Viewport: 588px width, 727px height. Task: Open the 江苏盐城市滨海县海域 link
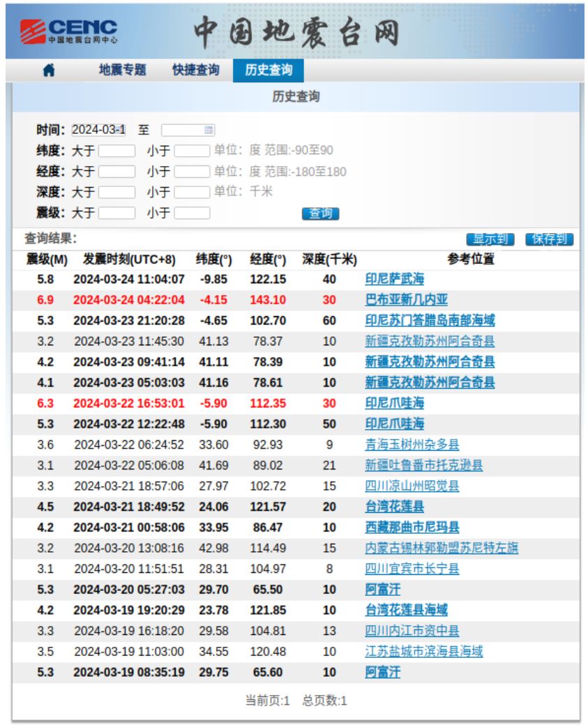click(x=424, y=652)
